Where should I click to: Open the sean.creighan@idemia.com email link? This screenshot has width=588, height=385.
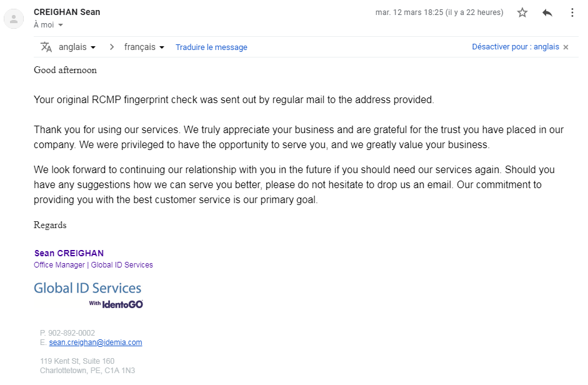[x=96, y=342]
